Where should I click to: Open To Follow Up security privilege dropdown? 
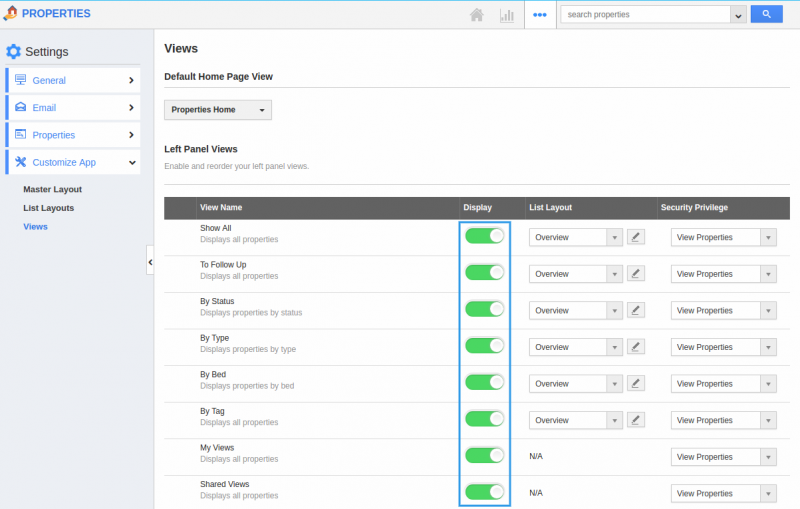click(x=723, y=274)
